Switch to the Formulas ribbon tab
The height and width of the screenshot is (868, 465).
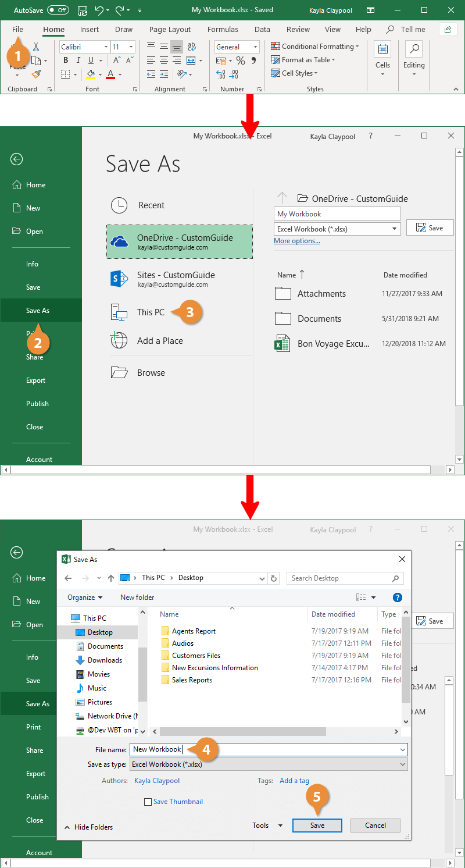coord(223,29)
